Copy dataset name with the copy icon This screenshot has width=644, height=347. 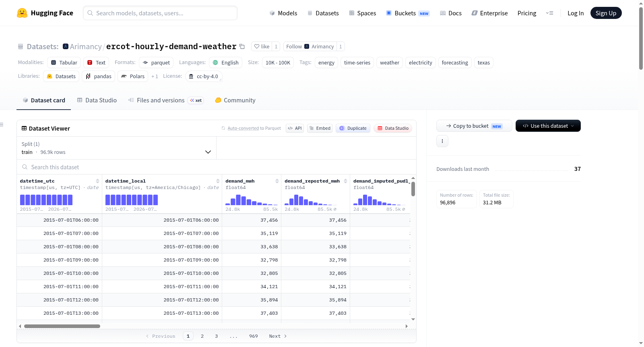(242, 46)
